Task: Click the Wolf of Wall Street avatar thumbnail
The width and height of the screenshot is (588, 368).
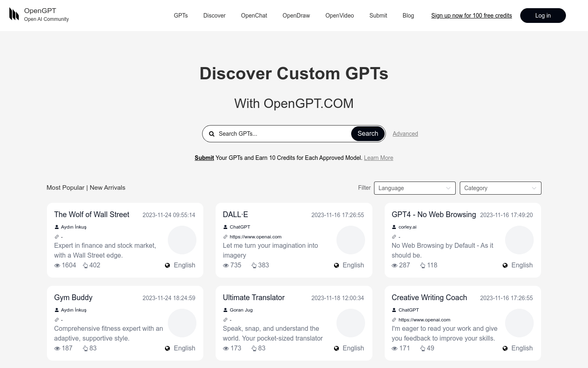Action: click(182, 240)
